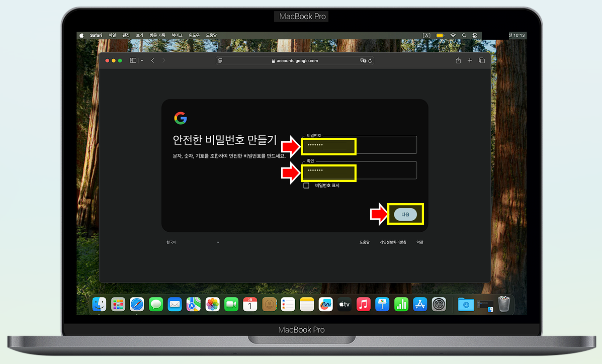Open Reminders from the Dock

[x=288, y=305]
